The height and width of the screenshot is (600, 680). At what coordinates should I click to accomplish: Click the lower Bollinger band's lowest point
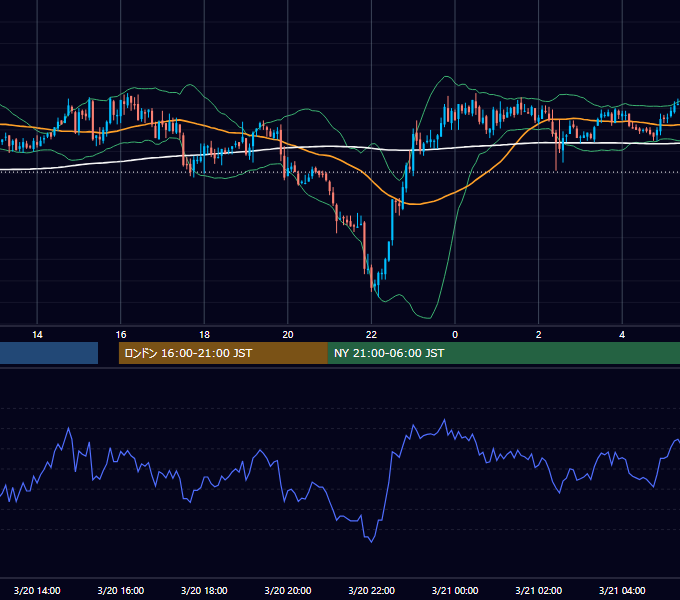coord(428,318)
